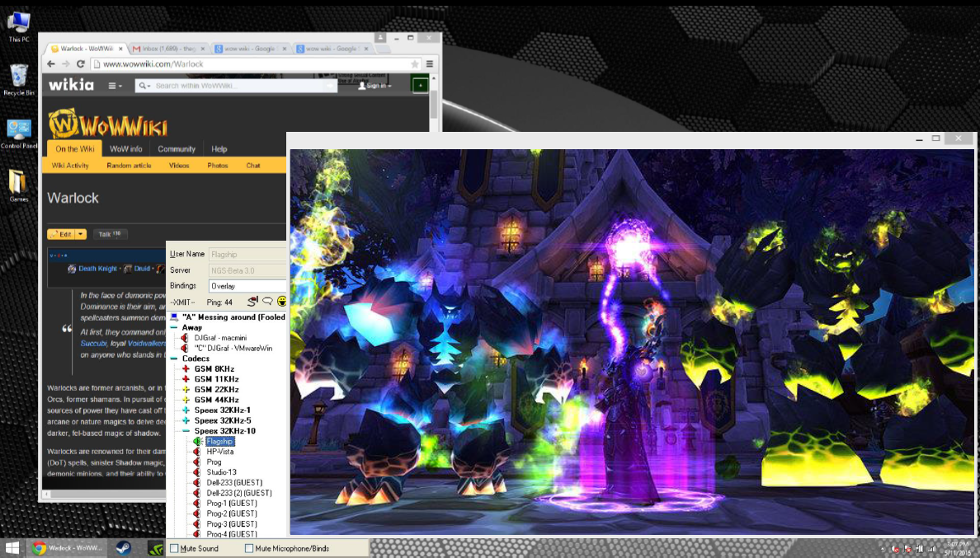Screen dimensions: 980x558
Task: Bookmark page with star icon
Action: (414, 63)
